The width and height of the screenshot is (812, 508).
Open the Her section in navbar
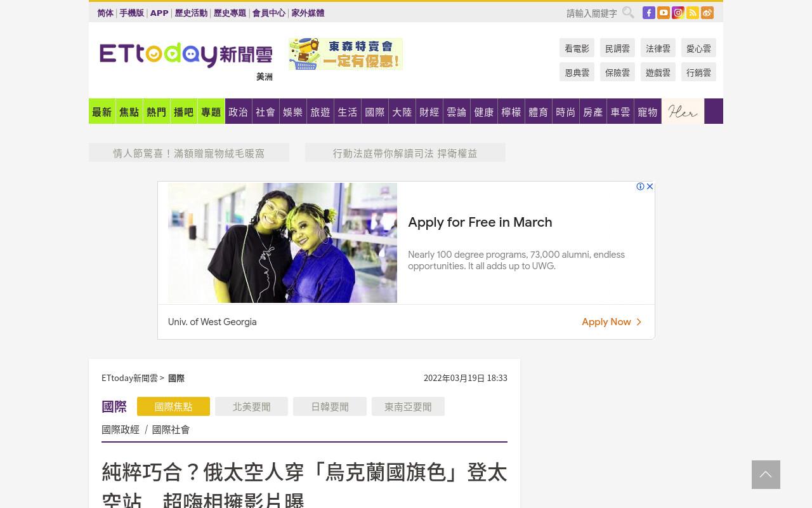(683, 112)
